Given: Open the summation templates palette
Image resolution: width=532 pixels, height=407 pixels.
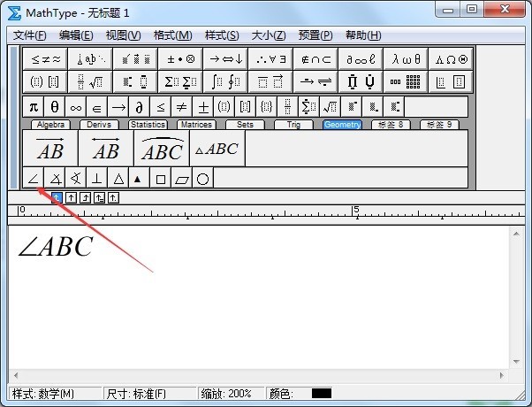Looking at the screenshot, I should (x=179, y=82).
